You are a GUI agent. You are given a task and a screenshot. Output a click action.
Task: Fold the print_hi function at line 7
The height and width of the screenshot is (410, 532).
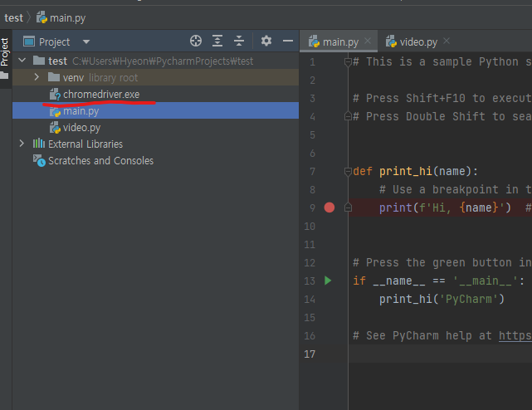(348, 172)
